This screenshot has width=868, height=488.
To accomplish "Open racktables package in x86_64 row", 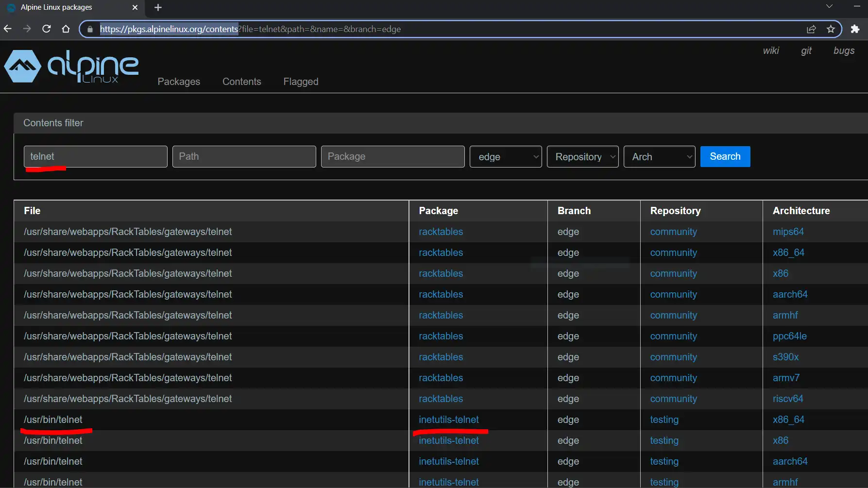I will click(x=441, y=252).
